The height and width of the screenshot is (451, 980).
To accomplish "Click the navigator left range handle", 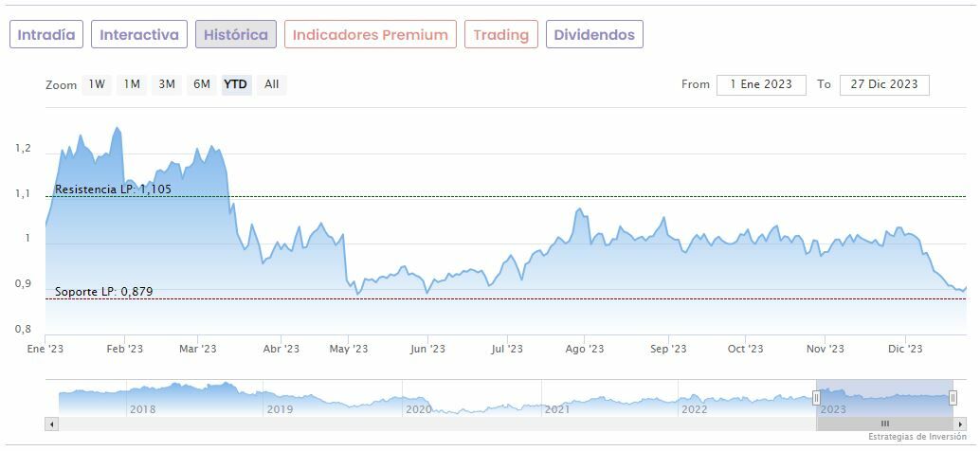I will pos(816,398).
